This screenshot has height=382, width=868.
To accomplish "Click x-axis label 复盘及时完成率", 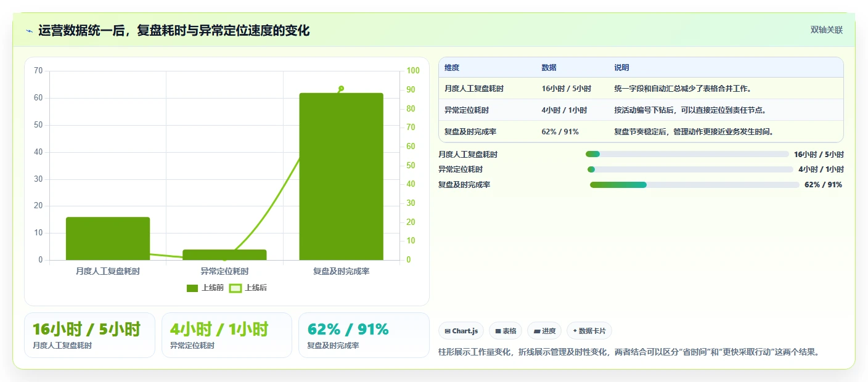I will tap(341, 271).
